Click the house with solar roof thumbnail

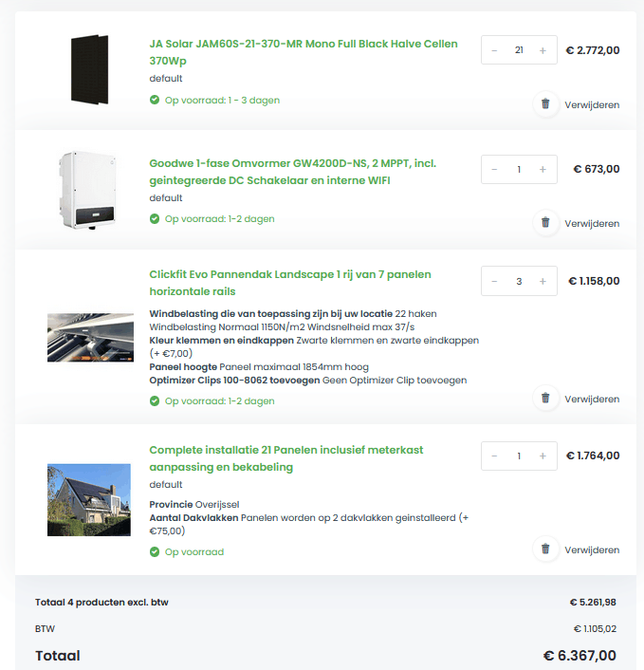tap(89, 500)
